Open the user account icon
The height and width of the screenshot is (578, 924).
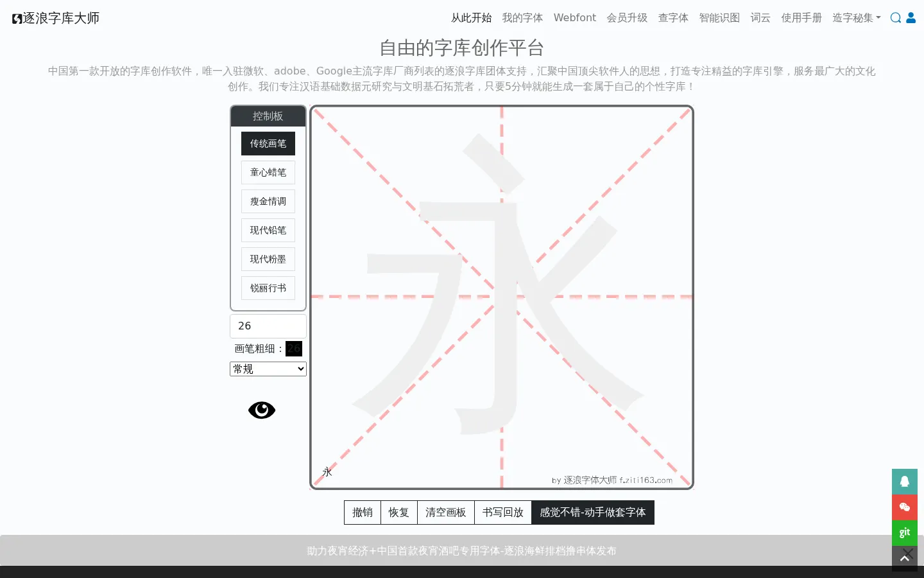pyautogui.click(x=911, y=18)
